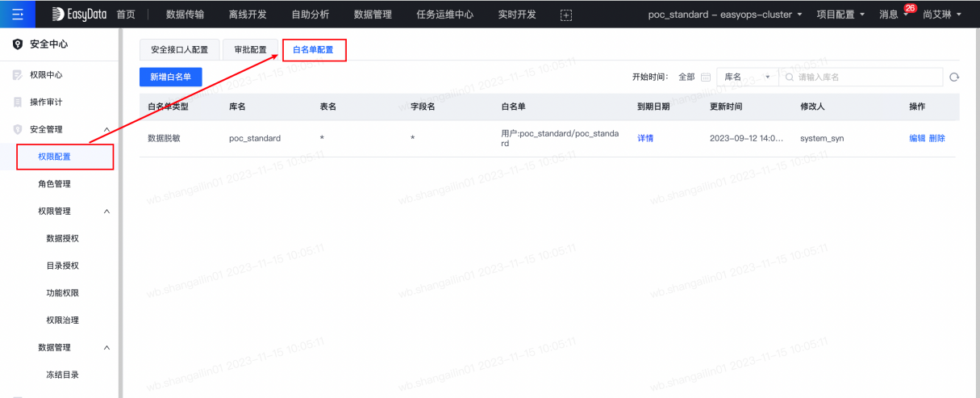The height and width of the screenshot is (398, 980).
Task: Click the EasyData logo
Action: coord(80,15)
